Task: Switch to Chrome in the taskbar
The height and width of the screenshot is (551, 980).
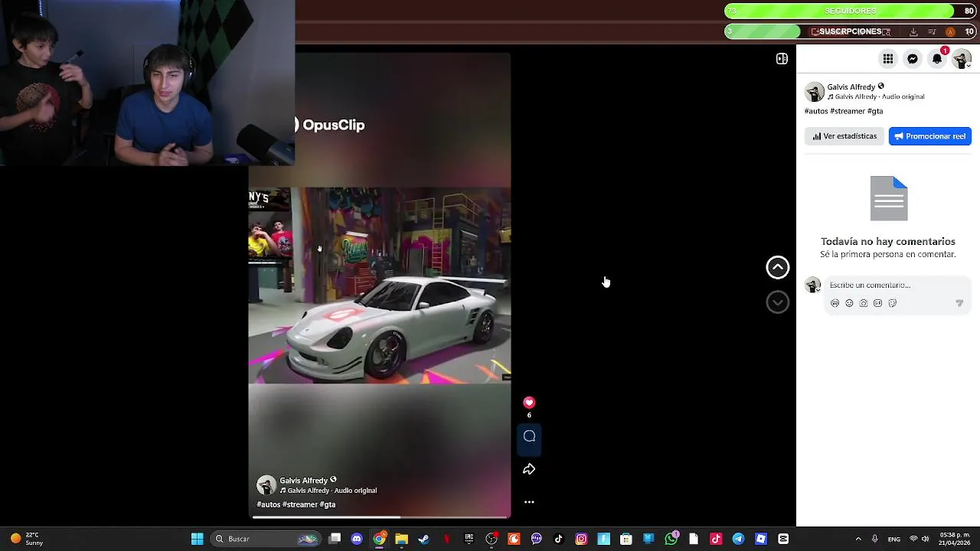Action: (x=379, y=539)
